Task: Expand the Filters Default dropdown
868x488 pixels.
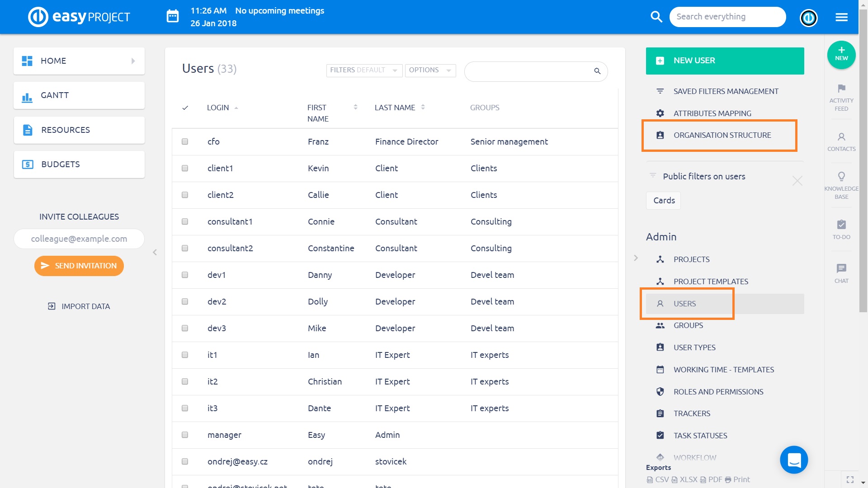Action: click(364, 70)
